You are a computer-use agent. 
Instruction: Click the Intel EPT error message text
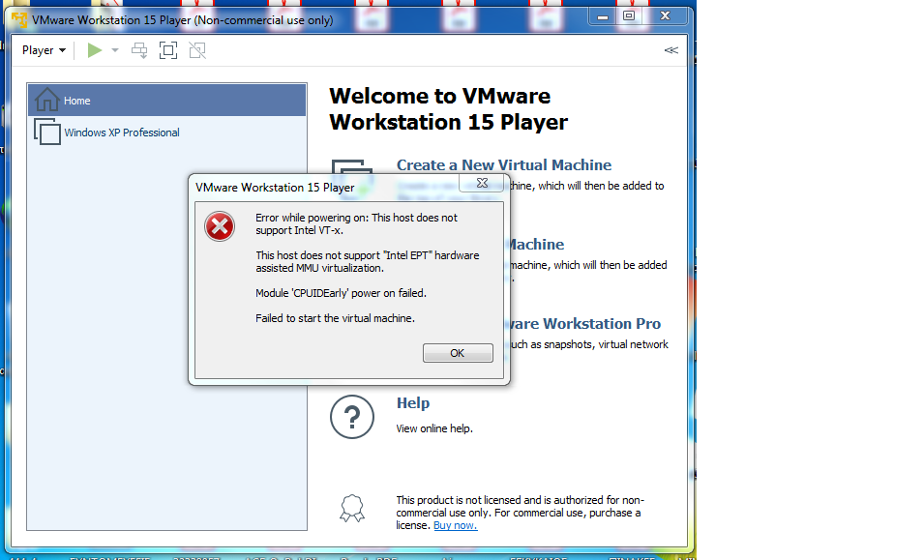367,261
